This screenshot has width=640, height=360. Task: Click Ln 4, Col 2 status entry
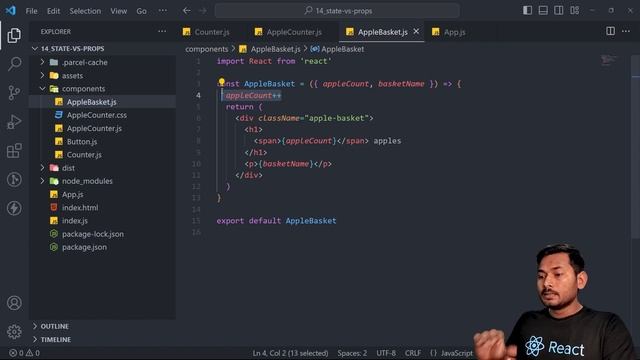pyautogui.click(x=290, y=353)
